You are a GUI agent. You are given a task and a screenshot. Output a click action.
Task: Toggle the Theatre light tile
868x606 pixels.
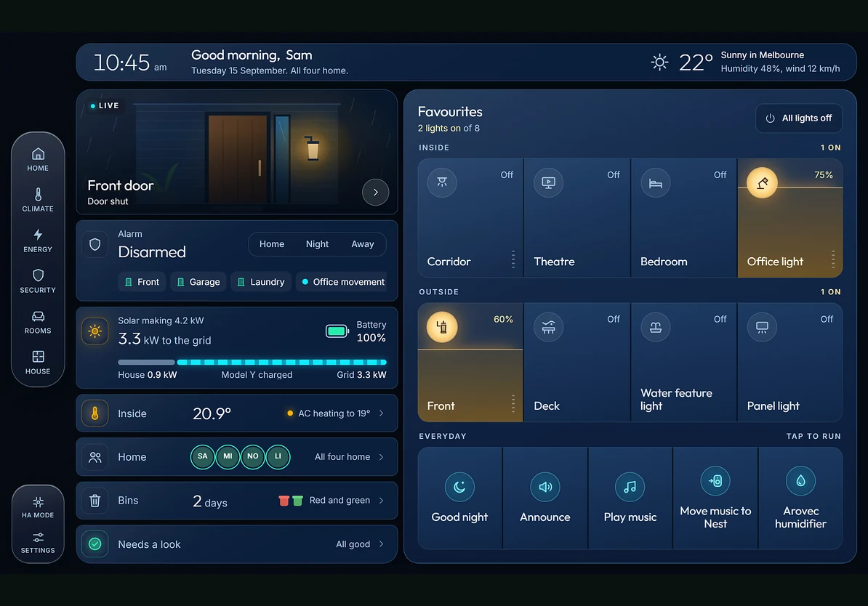[576, 218]
